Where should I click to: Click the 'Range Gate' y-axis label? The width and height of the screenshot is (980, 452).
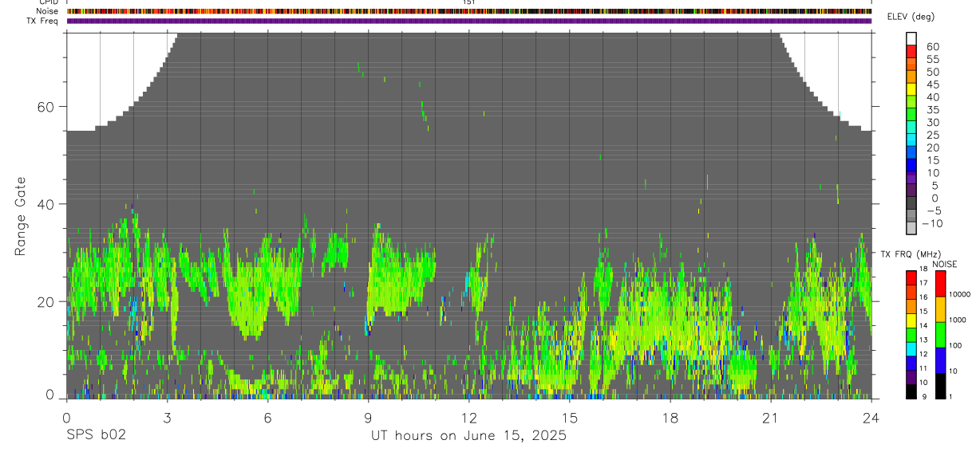tap(21, 216)
